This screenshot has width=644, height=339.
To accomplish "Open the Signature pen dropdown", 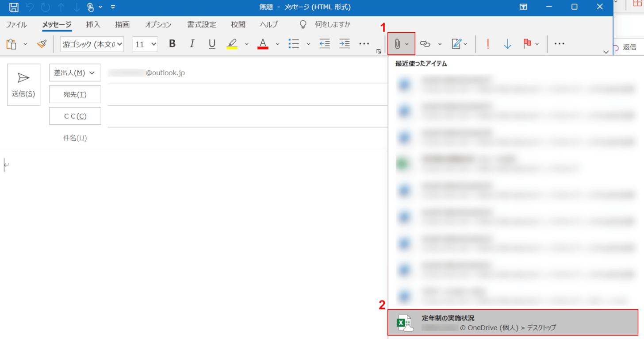I will (x=460, y=44).
